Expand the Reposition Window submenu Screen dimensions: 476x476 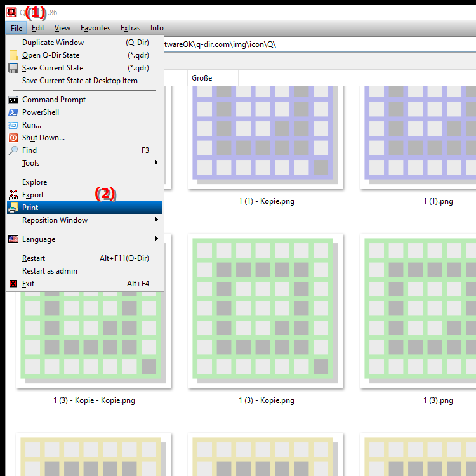tap(156, 220)
